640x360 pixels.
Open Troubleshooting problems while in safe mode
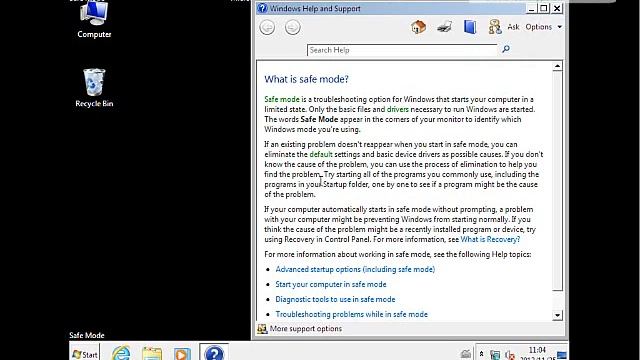[351, 314]
